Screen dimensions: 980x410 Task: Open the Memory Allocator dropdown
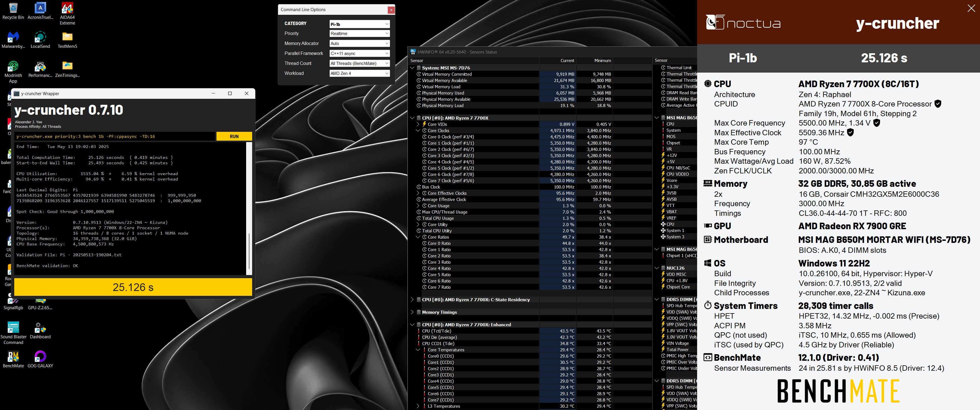[x=360, y=43]
